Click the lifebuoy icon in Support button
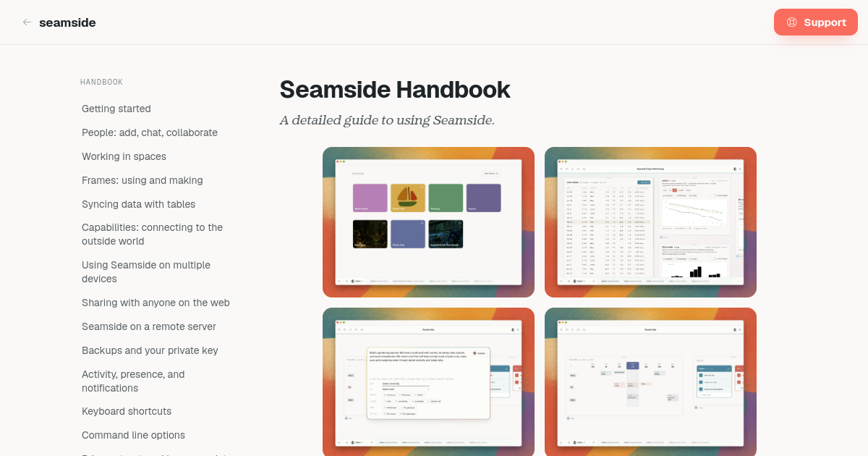This screenshot has height=456, width=868. coord(791,22)
